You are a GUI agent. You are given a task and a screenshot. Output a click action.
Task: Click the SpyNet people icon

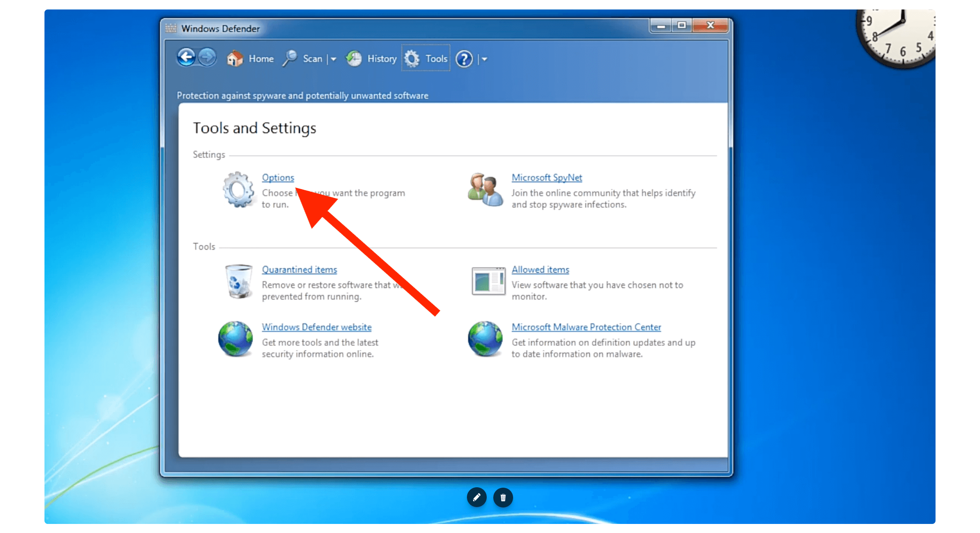(485, 189)
